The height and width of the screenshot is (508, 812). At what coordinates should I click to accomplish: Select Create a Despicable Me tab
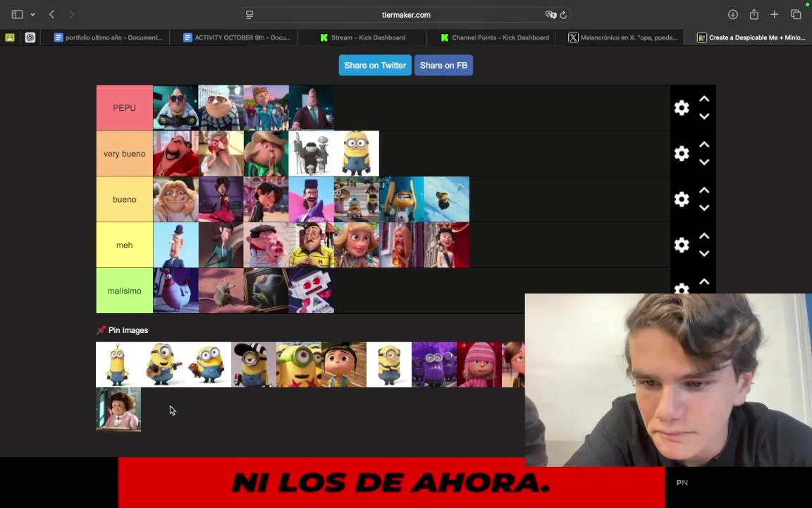tap(751, 37)
